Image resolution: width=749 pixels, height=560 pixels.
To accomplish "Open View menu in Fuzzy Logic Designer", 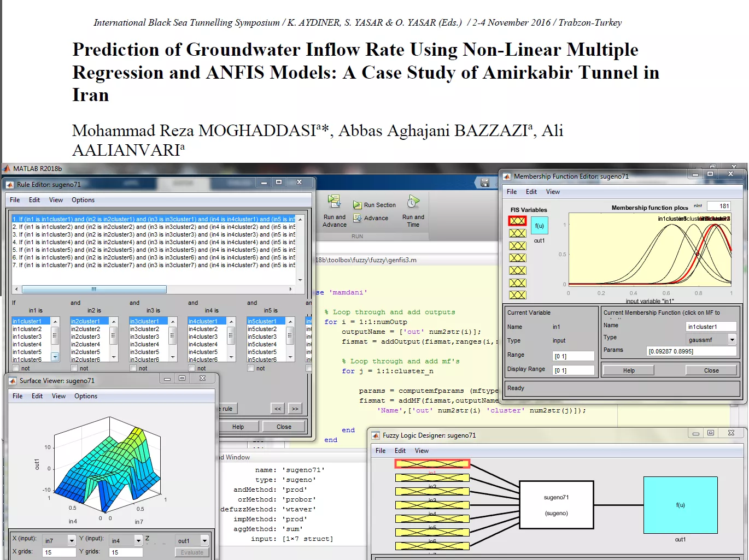I will coord(422,451).
